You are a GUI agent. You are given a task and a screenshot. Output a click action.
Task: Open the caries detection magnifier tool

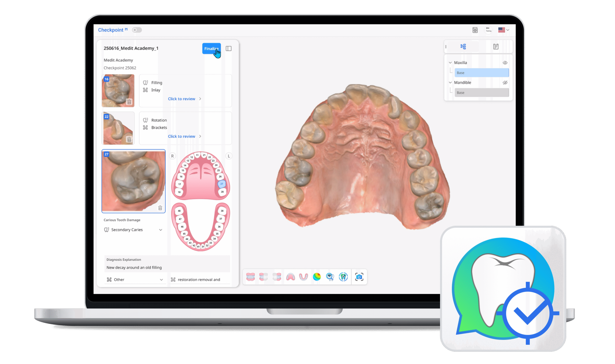330,277
